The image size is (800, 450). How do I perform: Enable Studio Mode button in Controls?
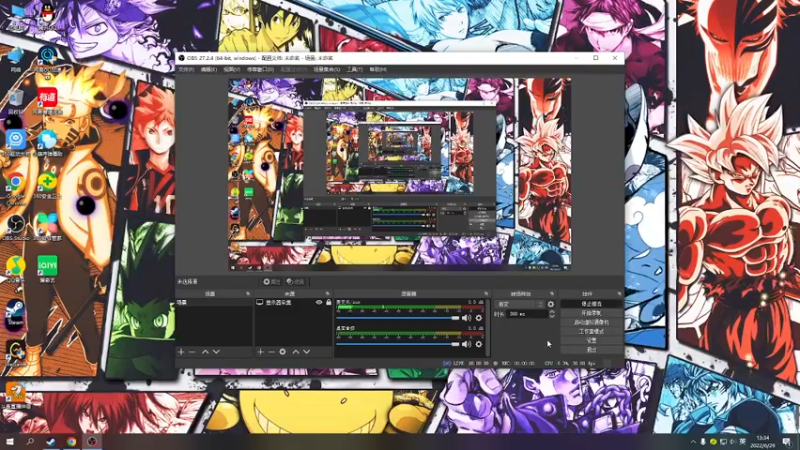point(591,331)
